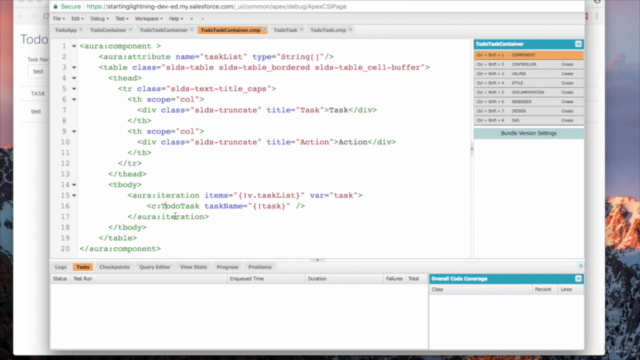Create the RENDERER bundle file
This screenshot has height=360, width=640.
[x=567, y=102]
